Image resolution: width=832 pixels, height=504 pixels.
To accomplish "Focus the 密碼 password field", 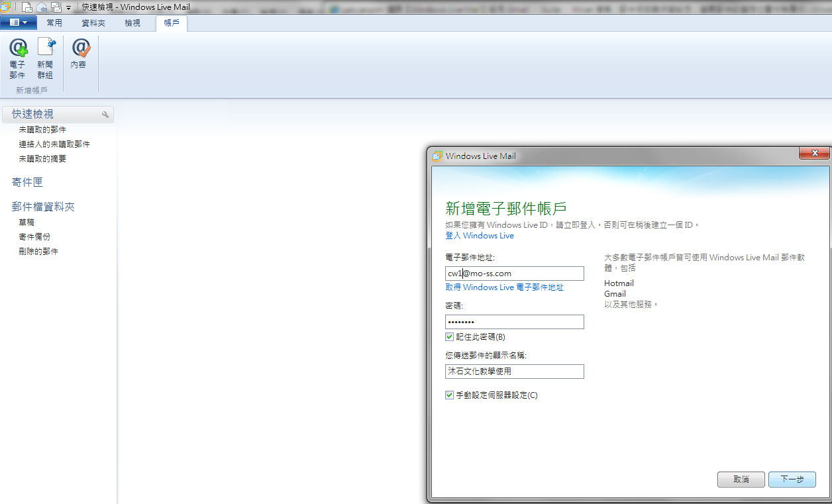I will (x=515, y=322).
